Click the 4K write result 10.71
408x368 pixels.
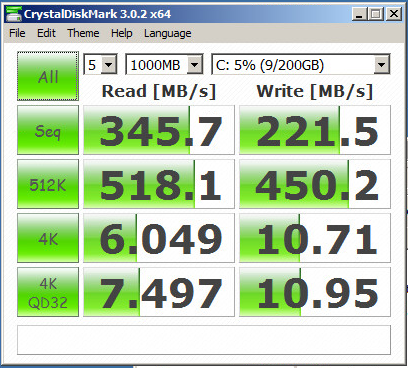[315, 238]
